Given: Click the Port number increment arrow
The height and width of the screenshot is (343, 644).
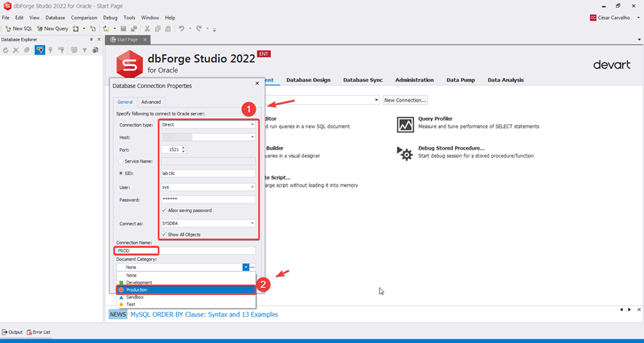Looking at the screenshot, I should tap(184, 147).
